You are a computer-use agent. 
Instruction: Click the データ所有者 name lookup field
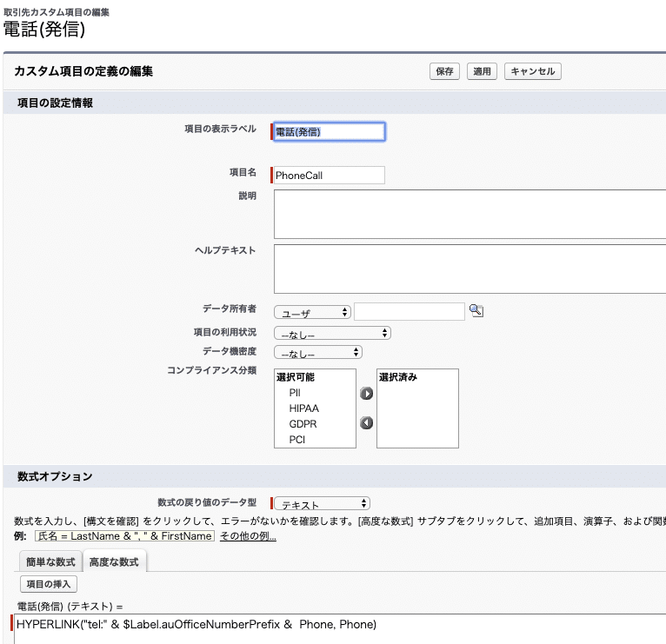point(410,312)
